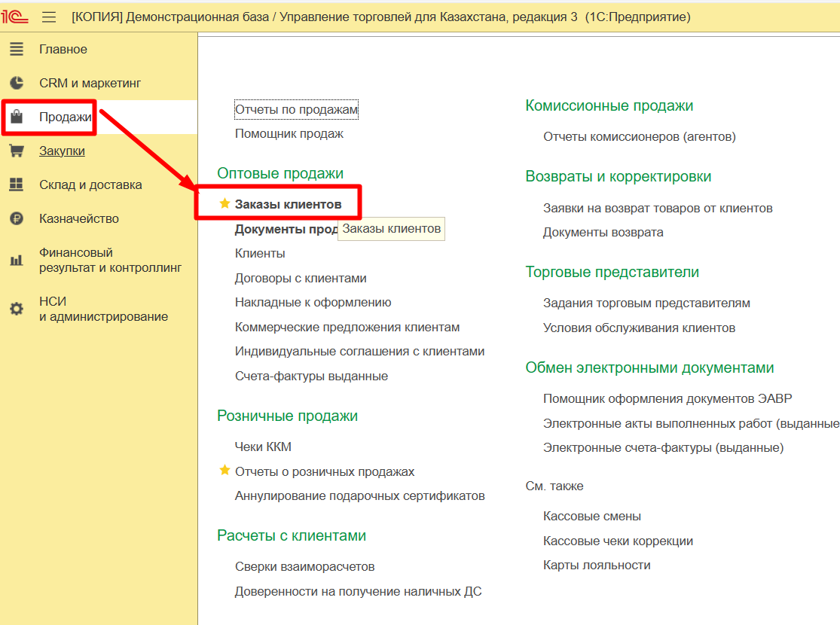This screenshot has height=625, width=840.
Task: Click the НСИ и администрирование gear icon
Action: [16, 309]
